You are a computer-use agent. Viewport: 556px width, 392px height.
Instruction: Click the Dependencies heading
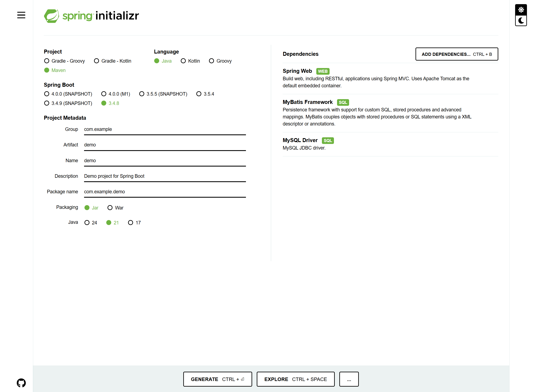tap(301, 54)
